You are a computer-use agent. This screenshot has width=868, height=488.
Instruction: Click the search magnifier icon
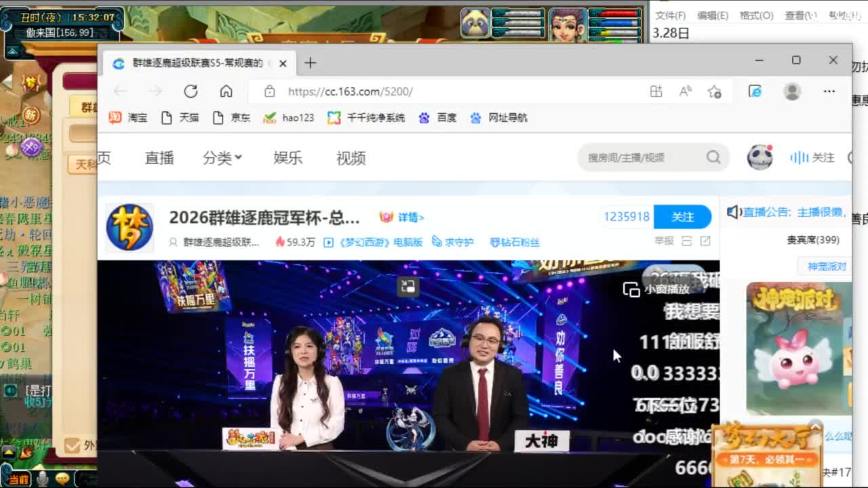713,157
